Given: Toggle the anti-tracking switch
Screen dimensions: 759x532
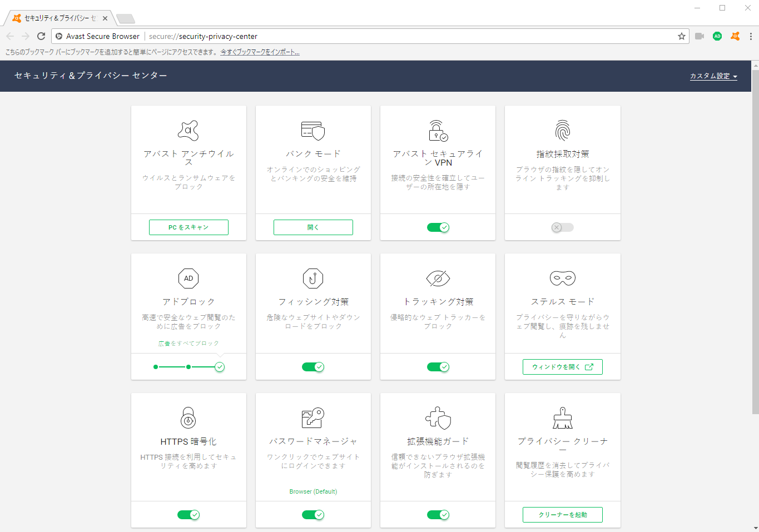Looking at the screenshot, I should coord(438,367).
